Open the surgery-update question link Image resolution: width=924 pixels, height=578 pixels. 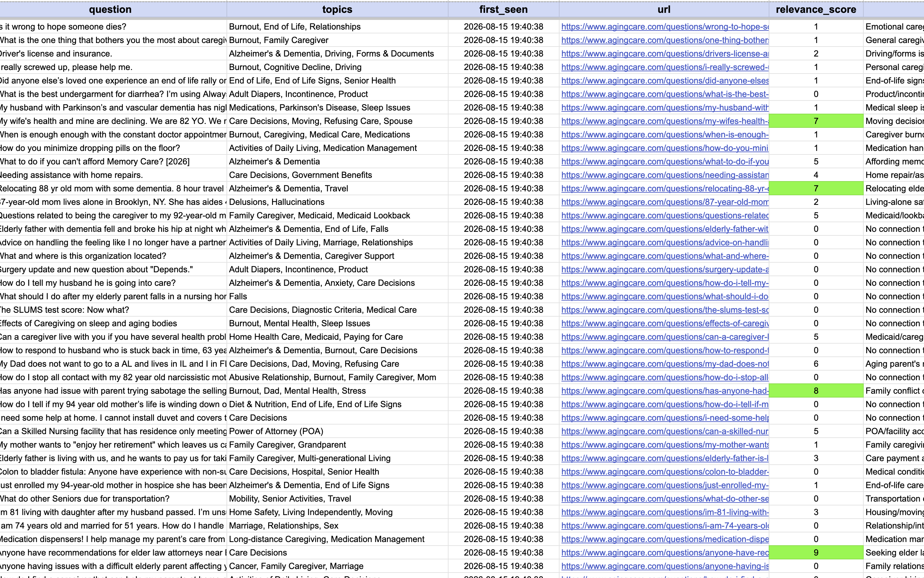coord(665,269)
